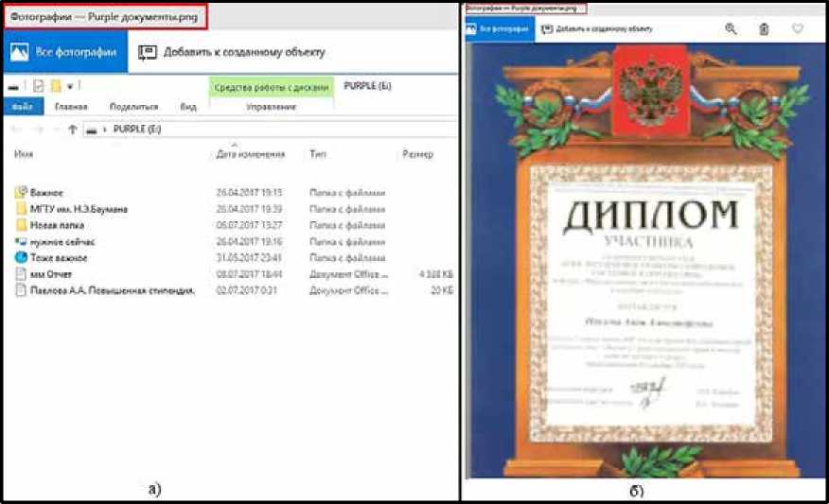Select the Новая папка folder name

[x=57, y=226]
